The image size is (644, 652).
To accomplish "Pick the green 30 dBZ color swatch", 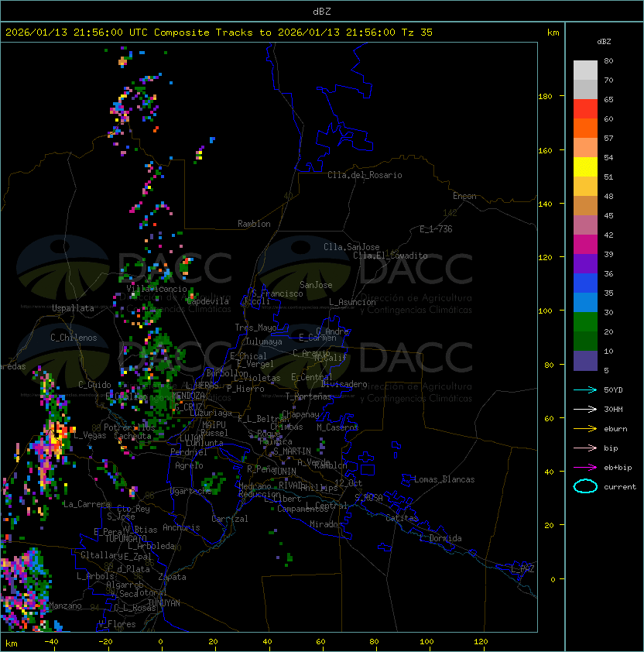I will coord(585,322).
